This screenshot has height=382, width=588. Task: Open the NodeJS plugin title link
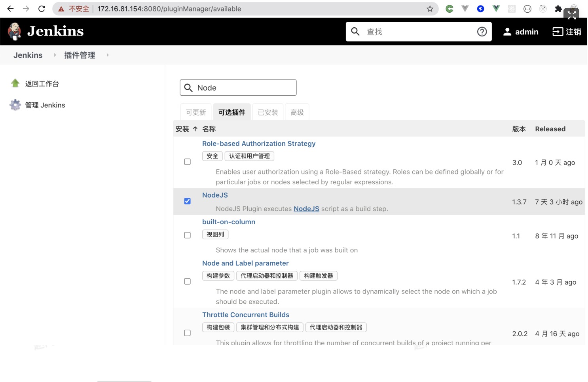(x=215, y=195)
